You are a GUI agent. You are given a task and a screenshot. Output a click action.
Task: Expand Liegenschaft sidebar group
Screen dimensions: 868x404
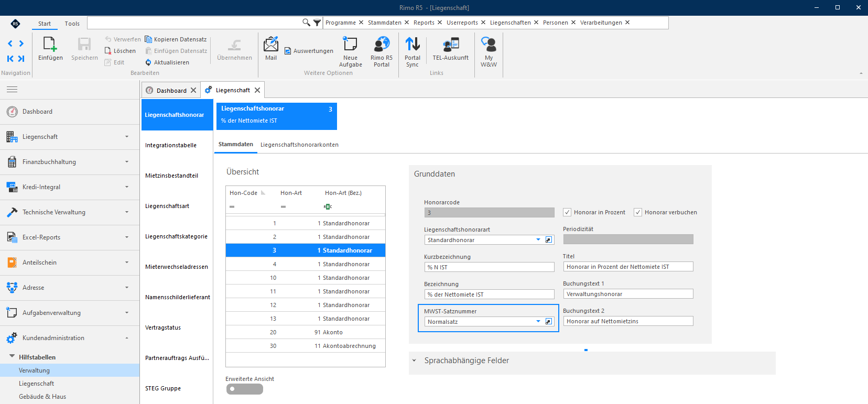point(127,137)
